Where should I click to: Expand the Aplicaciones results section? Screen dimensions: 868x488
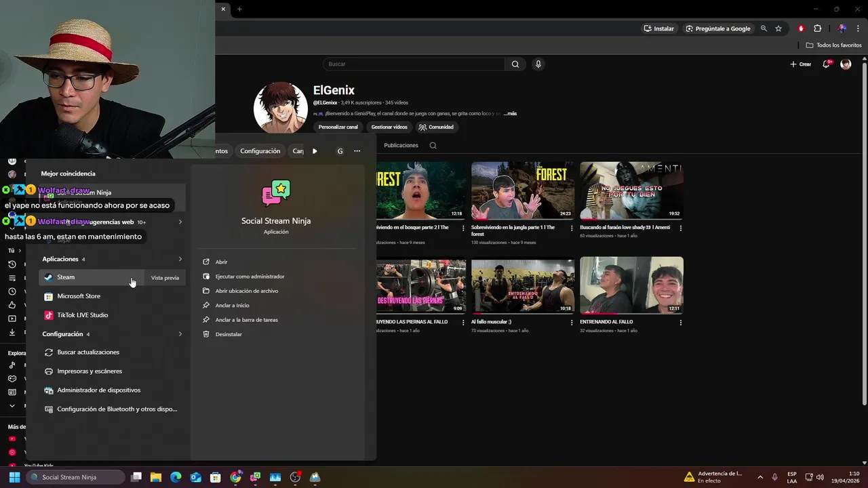[180, 259]
